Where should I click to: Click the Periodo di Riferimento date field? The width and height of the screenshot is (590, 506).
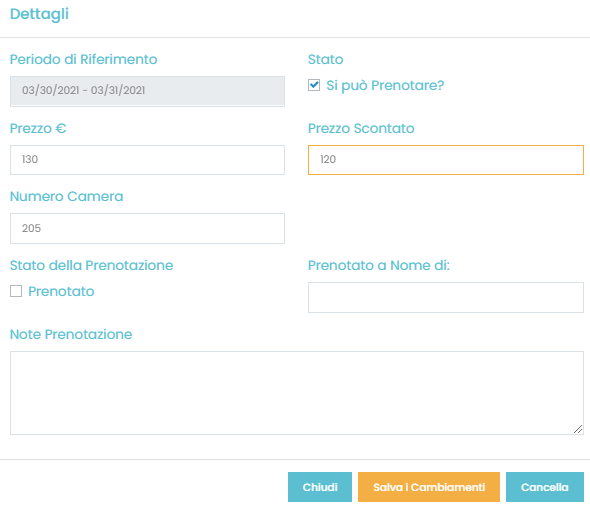pos(147,91)
